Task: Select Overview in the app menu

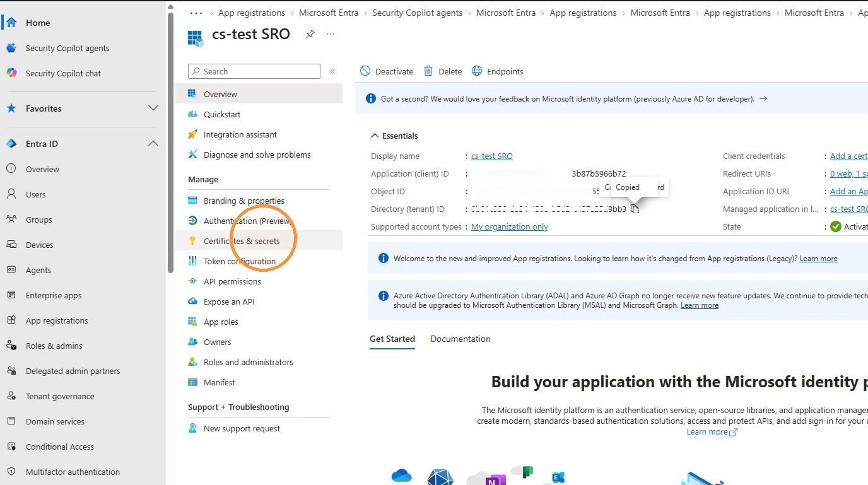Action: tap(259, 94)
